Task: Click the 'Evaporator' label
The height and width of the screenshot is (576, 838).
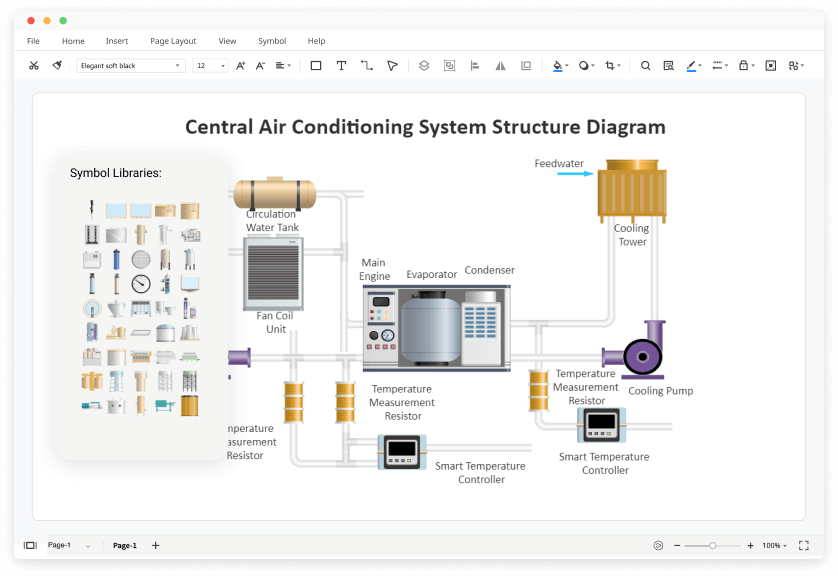Action: coord(432,274)
